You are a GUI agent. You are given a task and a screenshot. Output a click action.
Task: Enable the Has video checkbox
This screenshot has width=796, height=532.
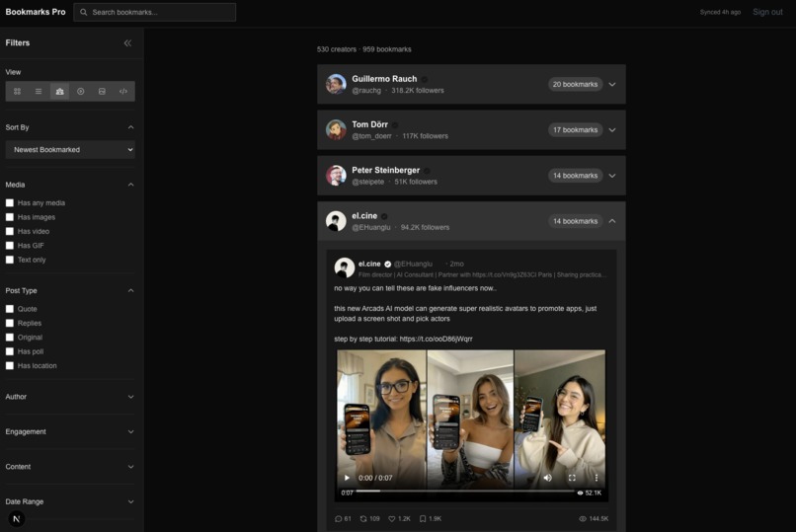(10, 231)
